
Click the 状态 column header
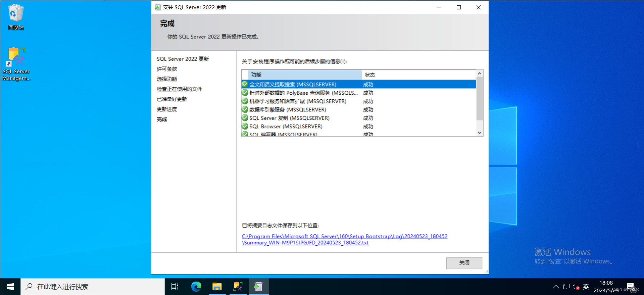tap(418, 75)
